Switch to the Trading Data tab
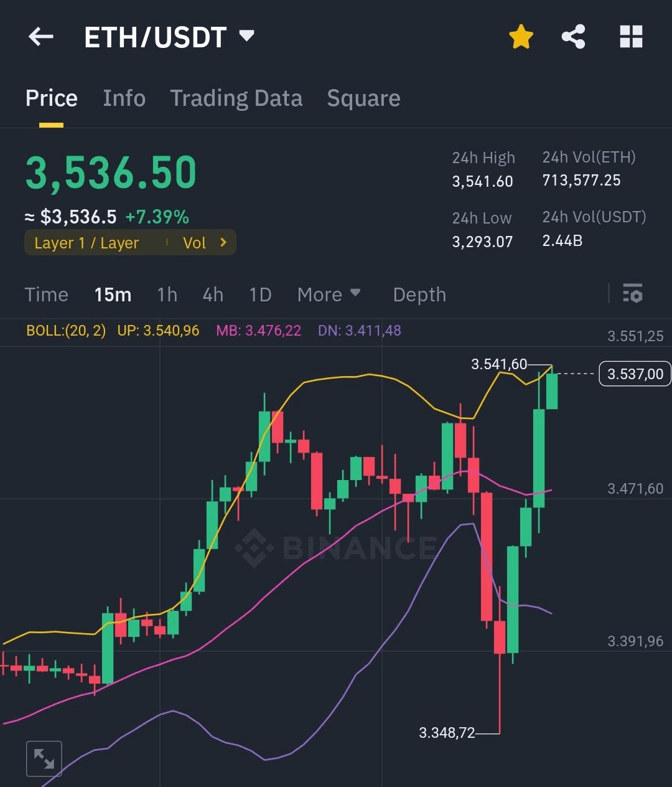The height and width of the screenshot is (787, 672). (x=236, y=98)
